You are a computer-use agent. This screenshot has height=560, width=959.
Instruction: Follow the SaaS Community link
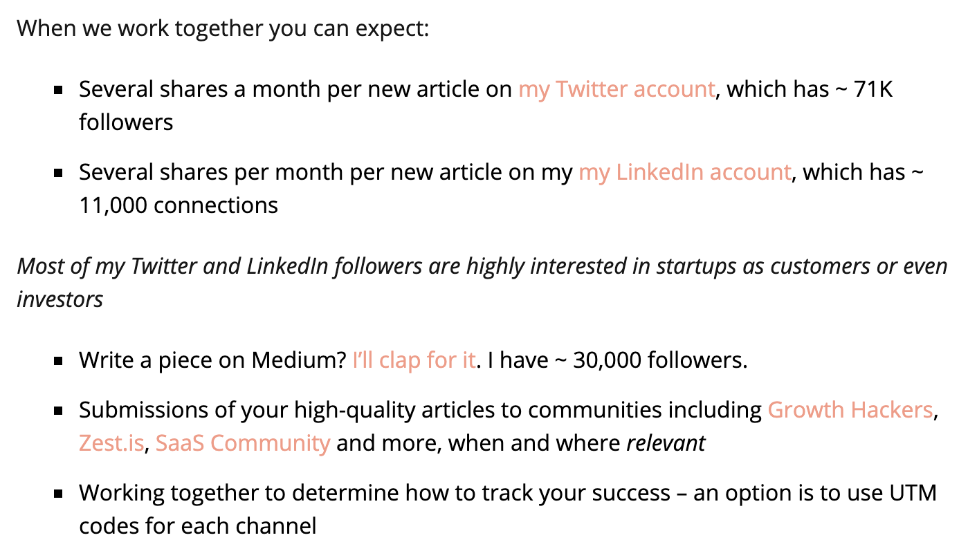(x=242, y=442)
